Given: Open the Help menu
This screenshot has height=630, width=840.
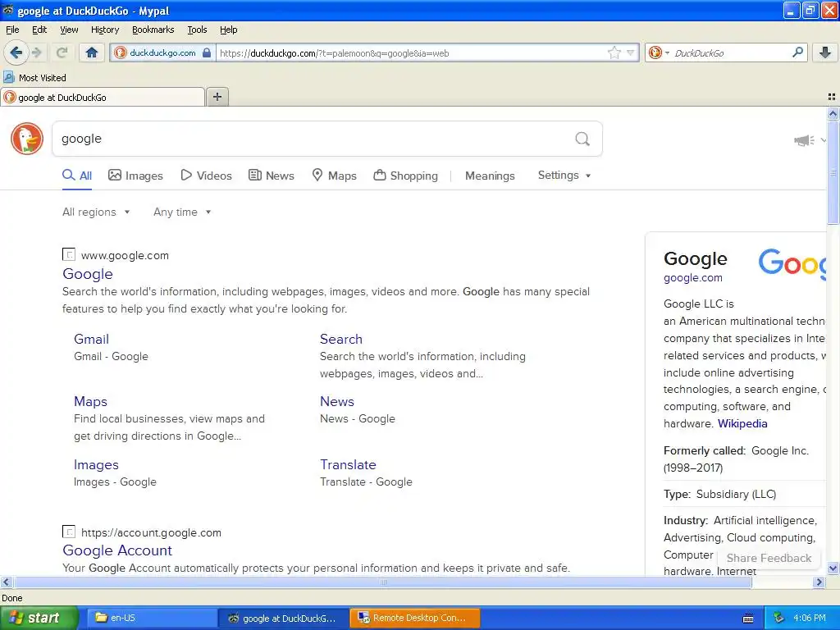Looking at the screenshot, I should pyautogui.click(x=228, y=30).
